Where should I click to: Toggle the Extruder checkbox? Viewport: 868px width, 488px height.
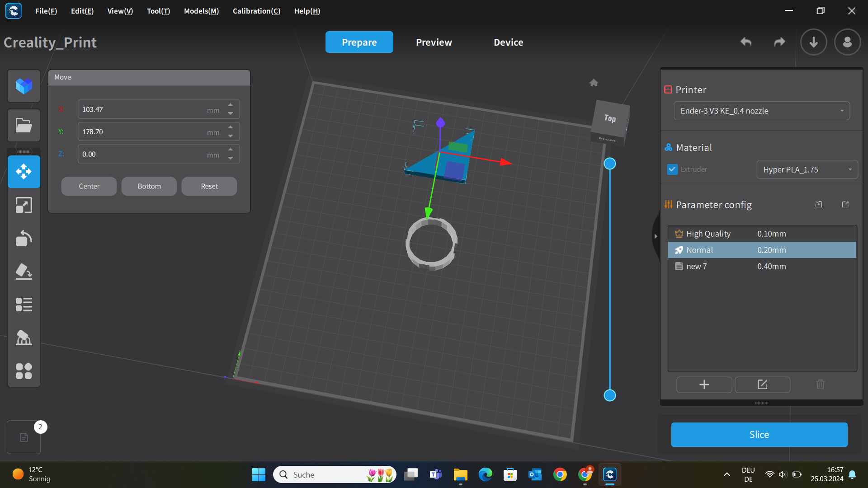(672, 169)
